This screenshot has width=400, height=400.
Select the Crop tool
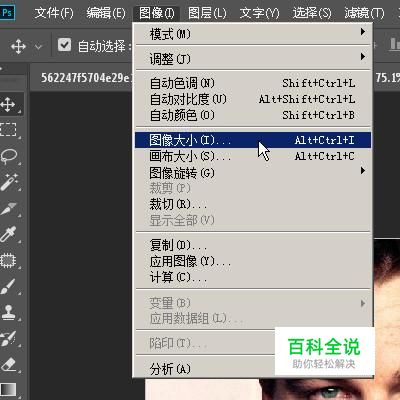coord(9,209)
